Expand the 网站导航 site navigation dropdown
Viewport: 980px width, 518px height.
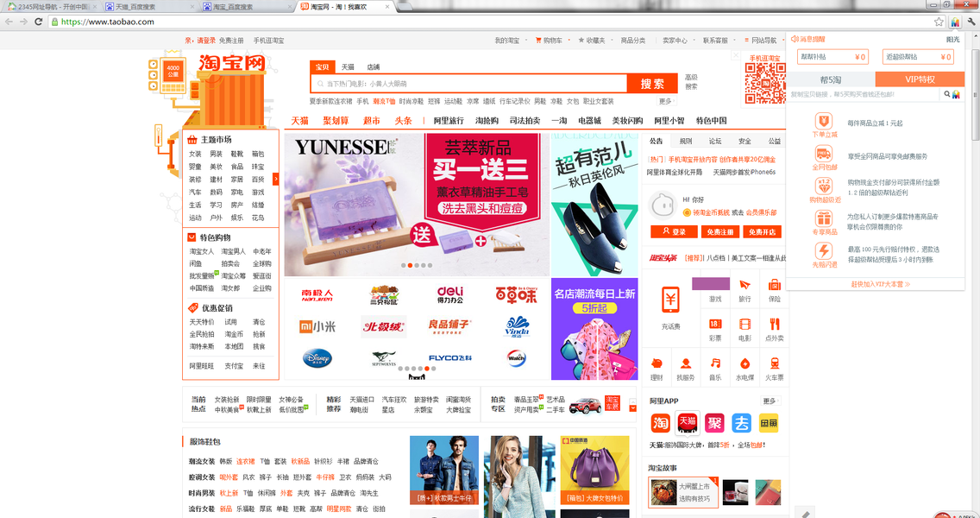pyautogui.click(x=763, y=40)
